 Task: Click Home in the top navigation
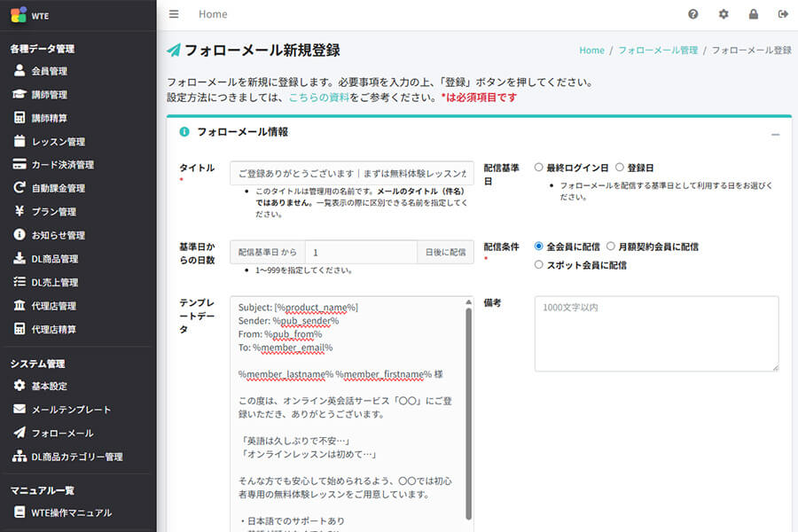[x=213, y=14]
